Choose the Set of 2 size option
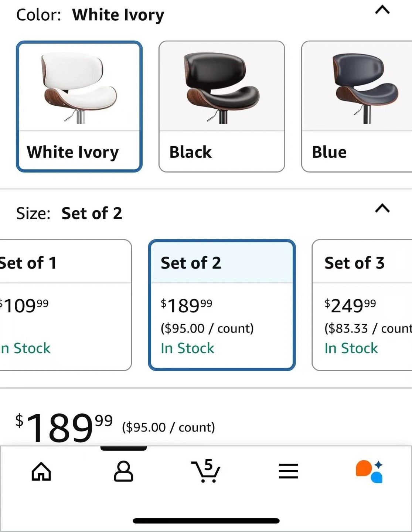 coord(222,305)
